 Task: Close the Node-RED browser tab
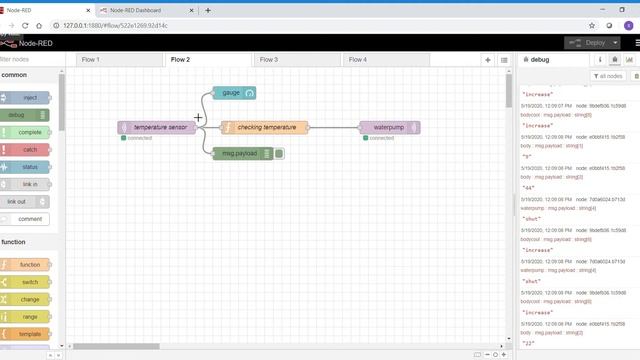pos(88,11)
